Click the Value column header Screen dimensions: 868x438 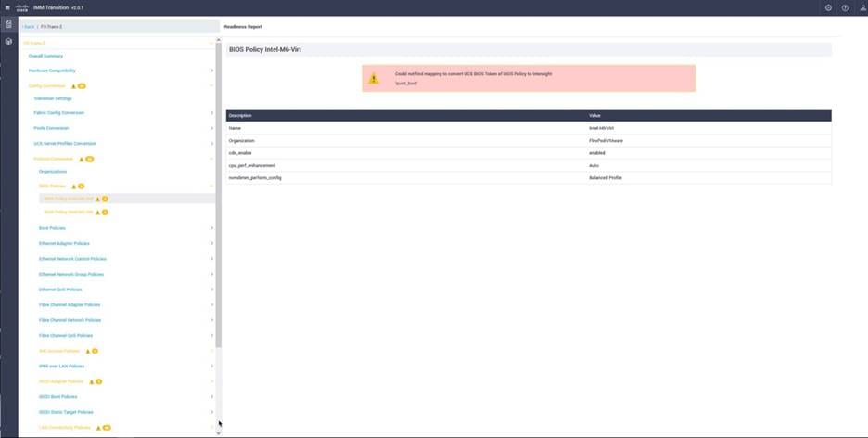point(594,116)
